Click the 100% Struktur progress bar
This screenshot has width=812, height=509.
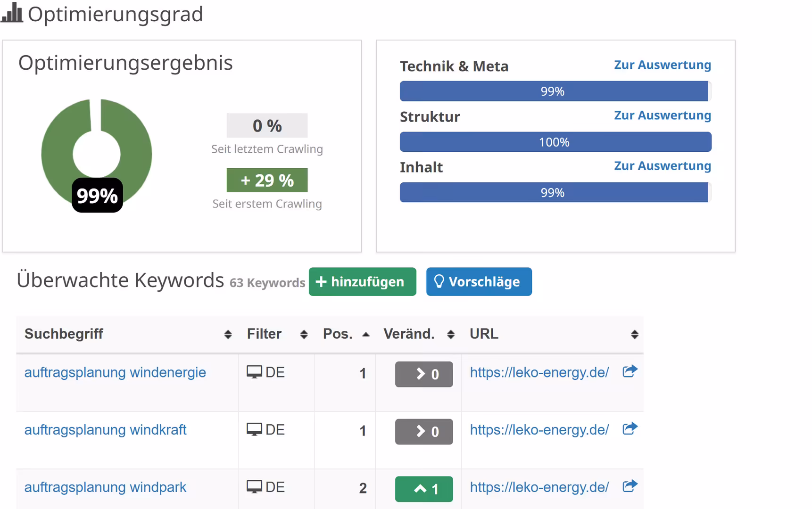pos(555,141)
